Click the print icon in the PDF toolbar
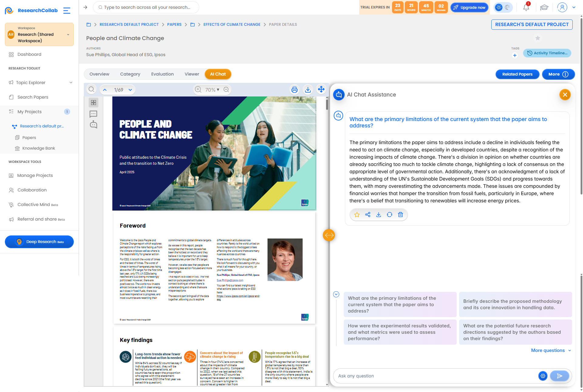 294,90
